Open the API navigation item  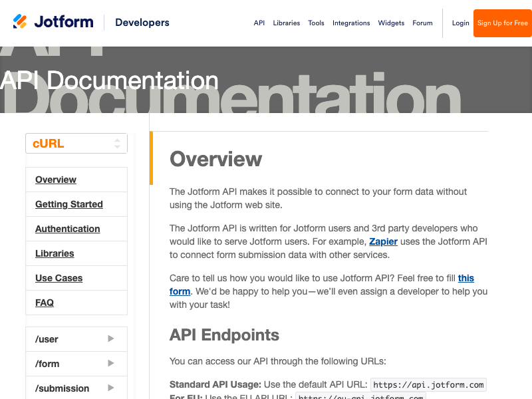[x=259, y=23]
